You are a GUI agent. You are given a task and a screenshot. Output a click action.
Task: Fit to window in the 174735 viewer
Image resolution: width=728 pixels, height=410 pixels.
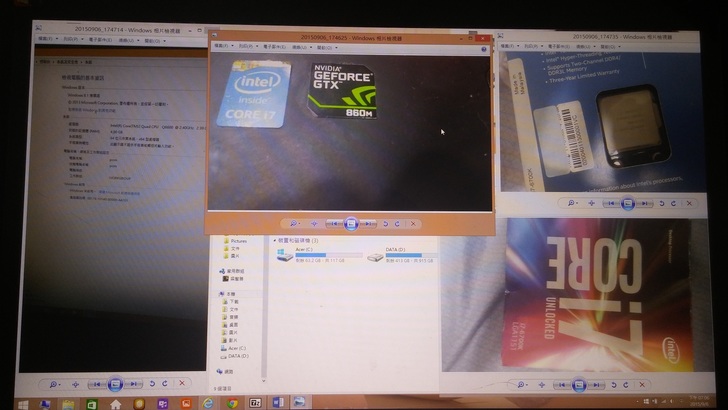pyautogui.click(x=591, y=203)
